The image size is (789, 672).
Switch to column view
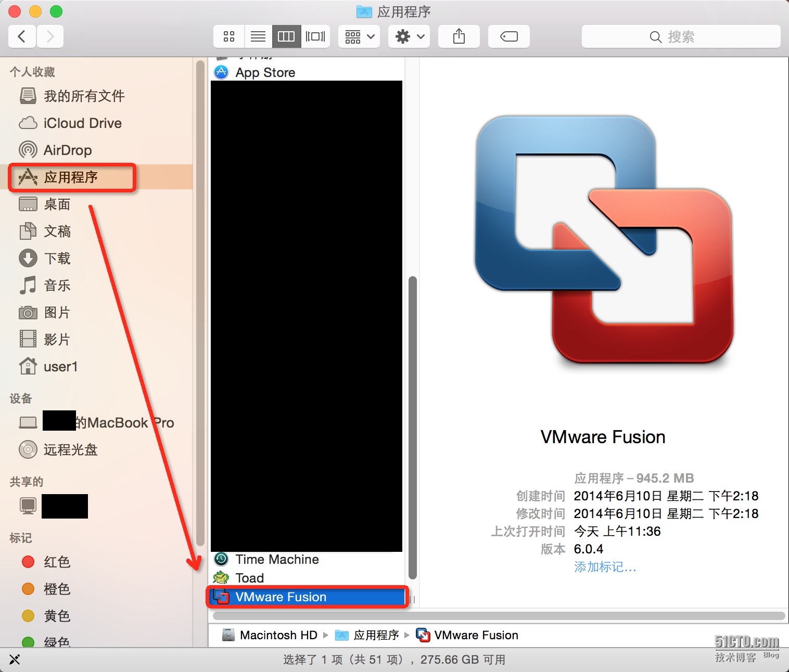(286, 36)
